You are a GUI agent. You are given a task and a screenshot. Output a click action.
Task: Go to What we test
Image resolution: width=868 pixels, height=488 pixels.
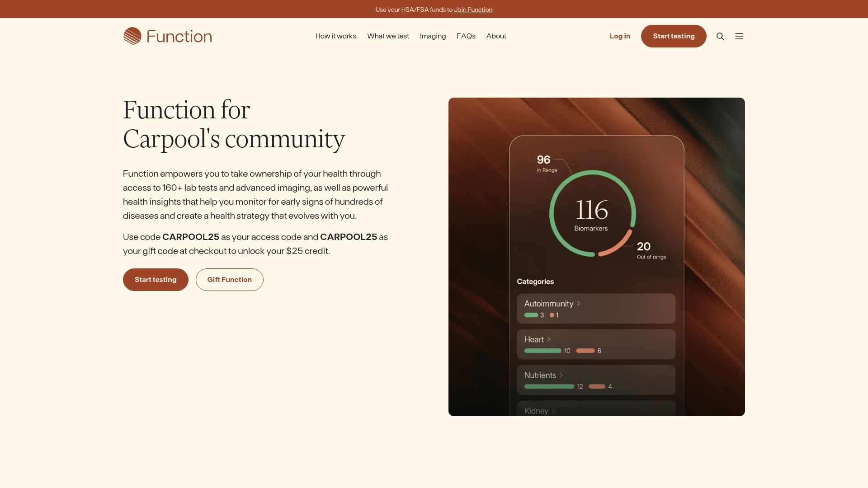(x=388, y=36)
